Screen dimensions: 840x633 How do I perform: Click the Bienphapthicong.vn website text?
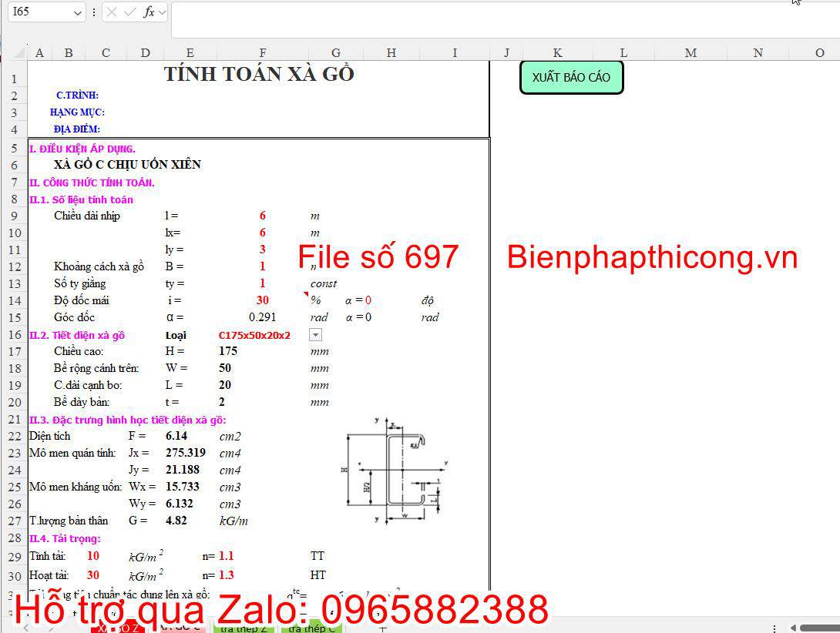pyautogui.click(x=651, y=257)
